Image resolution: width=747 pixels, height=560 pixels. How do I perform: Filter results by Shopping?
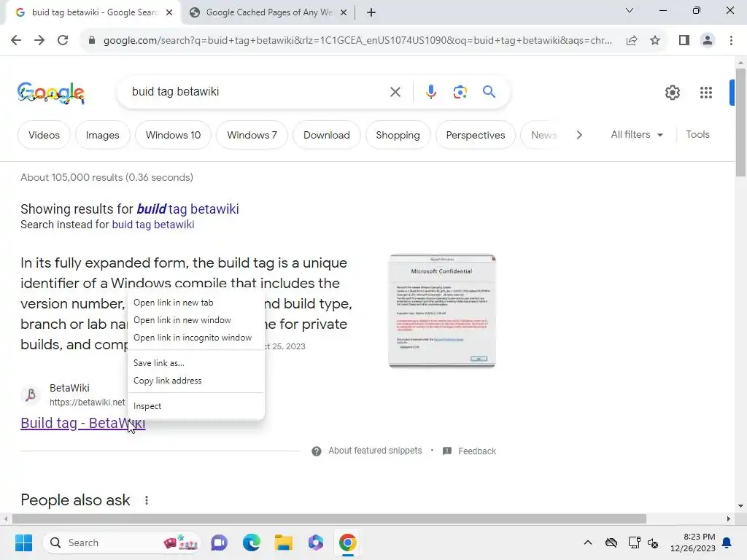click(x=398, y=135)
